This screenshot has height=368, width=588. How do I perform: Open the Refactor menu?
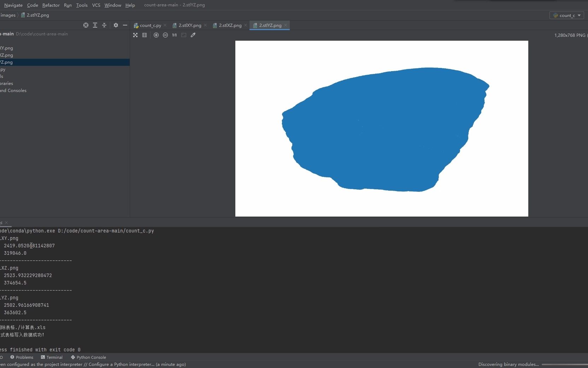(x=51, y=5)
